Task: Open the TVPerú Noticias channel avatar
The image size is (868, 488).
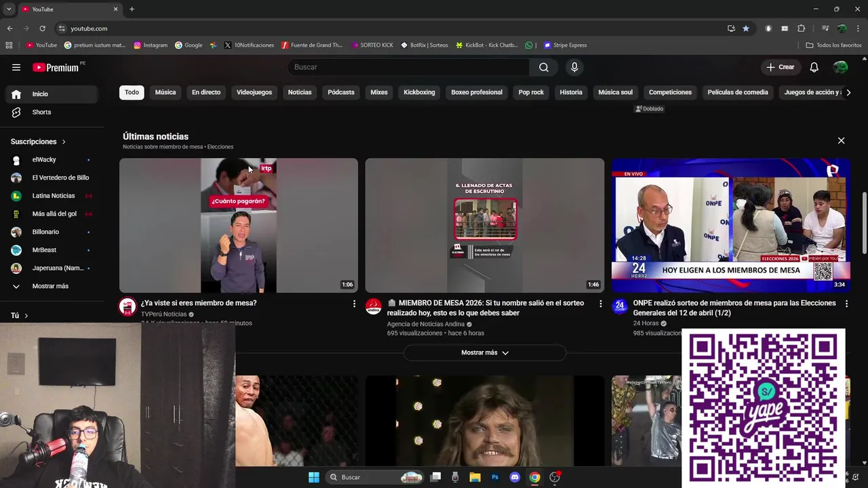Action: [127, 306]
